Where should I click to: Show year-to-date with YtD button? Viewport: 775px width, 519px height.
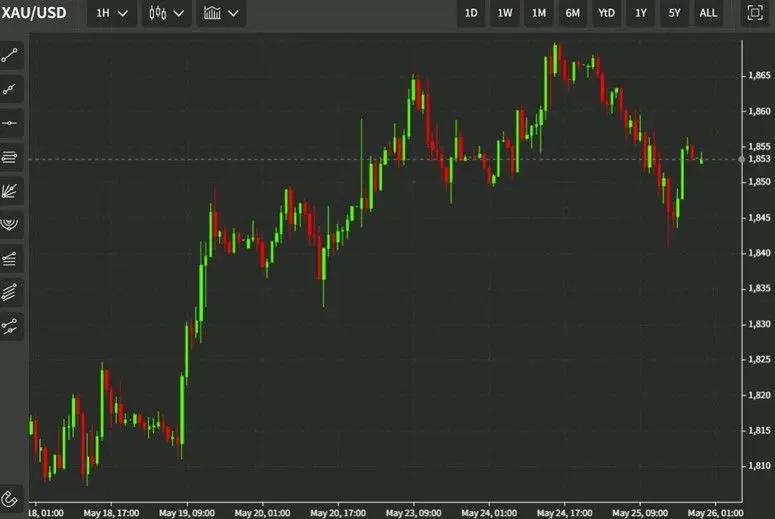pos(606,13)
